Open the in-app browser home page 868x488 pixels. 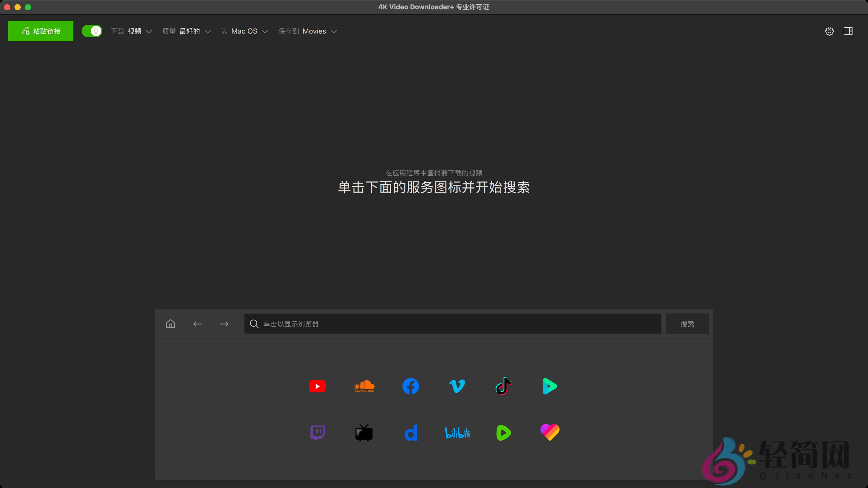click(x=170, y=324)
